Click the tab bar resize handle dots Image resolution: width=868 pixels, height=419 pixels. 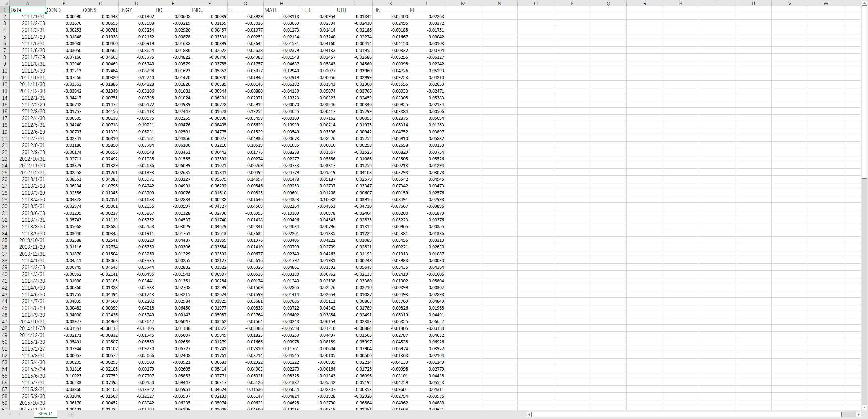point(521,414)
